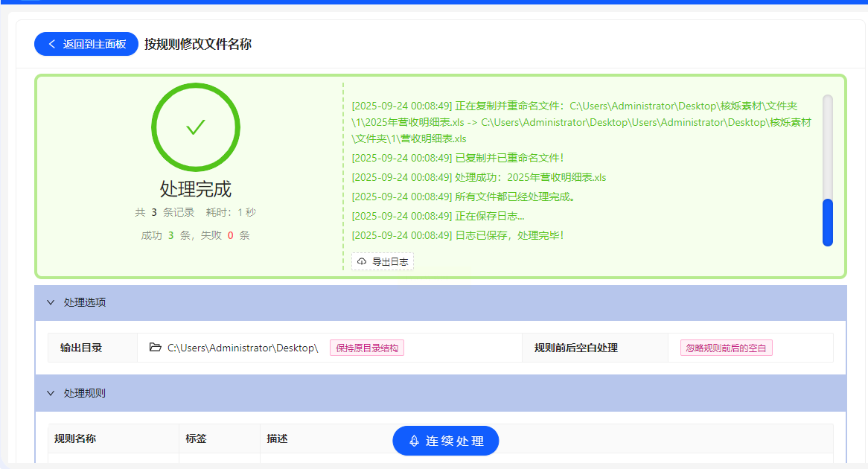Open output path C:\Users\Administrator\Desktop\
Viewport: 868px width, 469px height.
(243, 348)
